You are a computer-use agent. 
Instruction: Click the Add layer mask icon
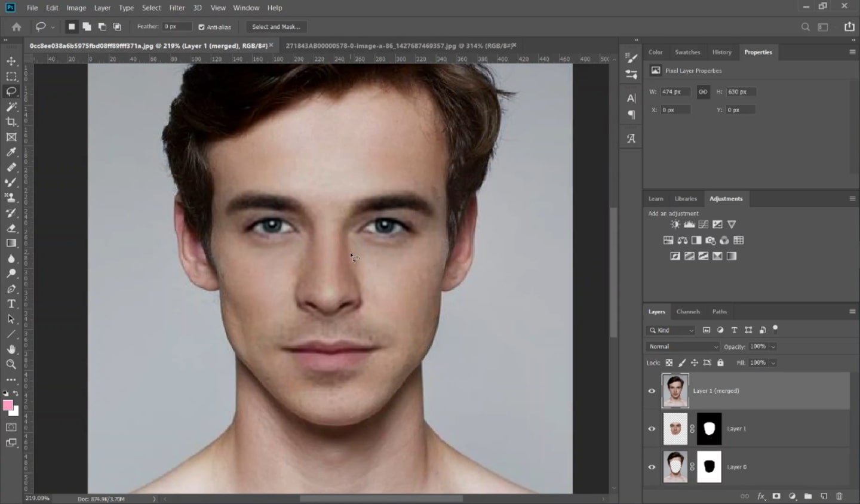[776, 496]
